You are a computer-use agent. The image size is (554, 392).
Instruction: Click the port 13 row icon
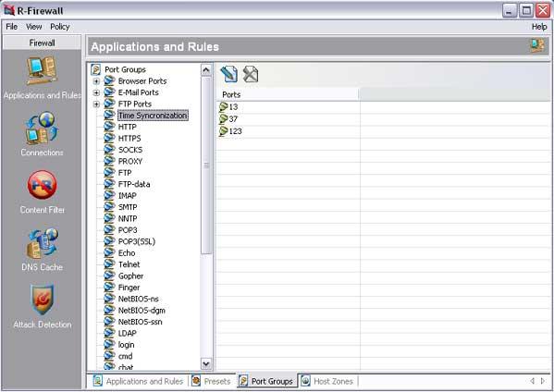click(x=223, y=106)
